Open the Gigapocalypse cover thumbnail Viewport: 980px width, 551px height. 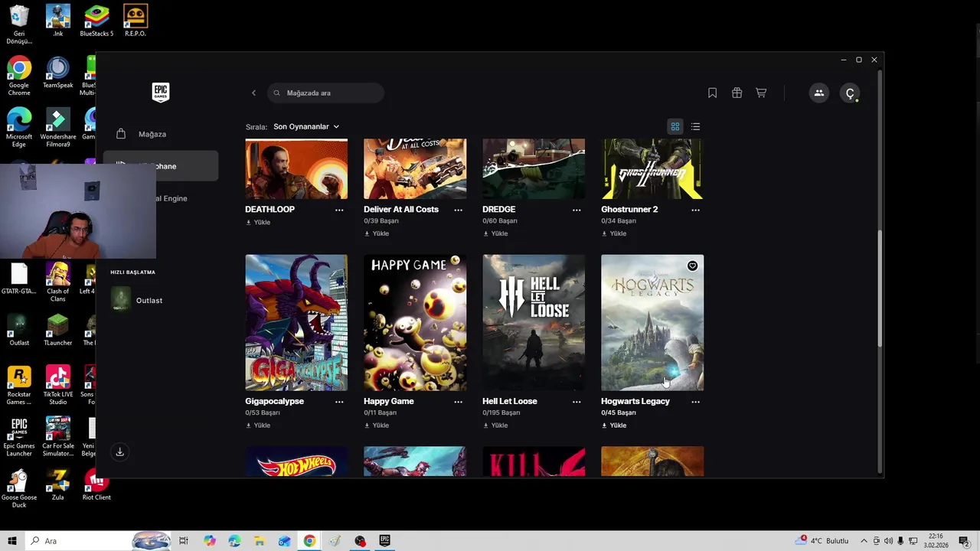pyautogui.click(x=296, y=323)
